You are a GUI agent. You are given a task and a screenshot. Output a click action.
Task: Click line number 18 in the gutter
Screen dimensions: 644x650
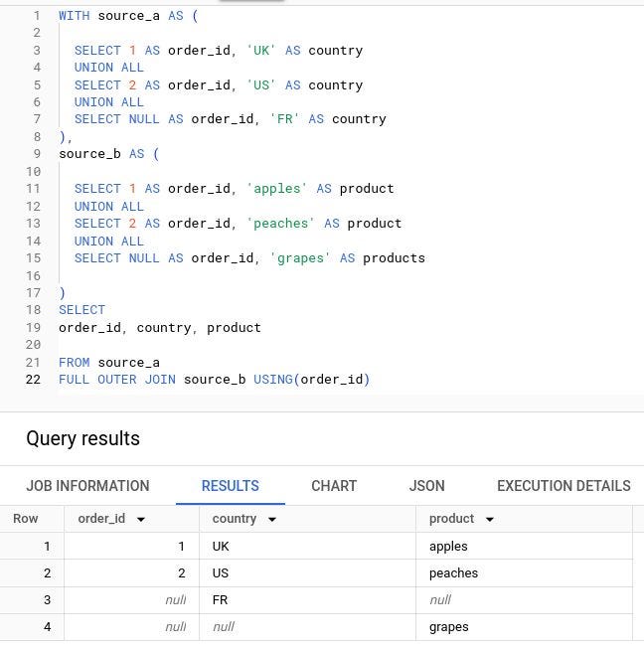(33, 310)
